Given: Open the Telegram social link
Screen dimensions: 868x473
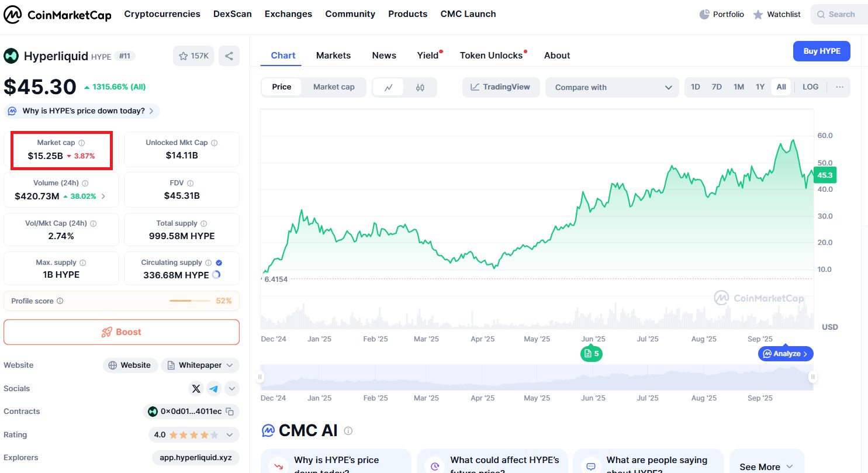Looking at the screenshot, I should [214, 388].
